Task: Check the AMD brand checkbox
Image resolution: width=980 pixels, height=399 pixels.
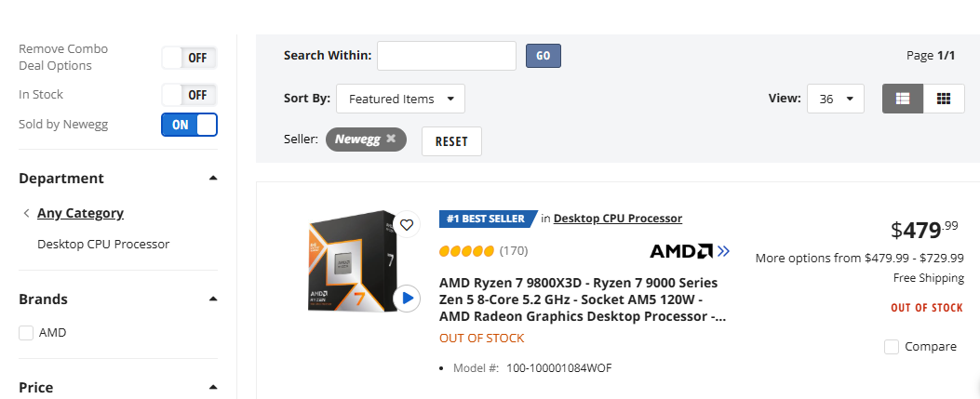Action: point(26,333)
